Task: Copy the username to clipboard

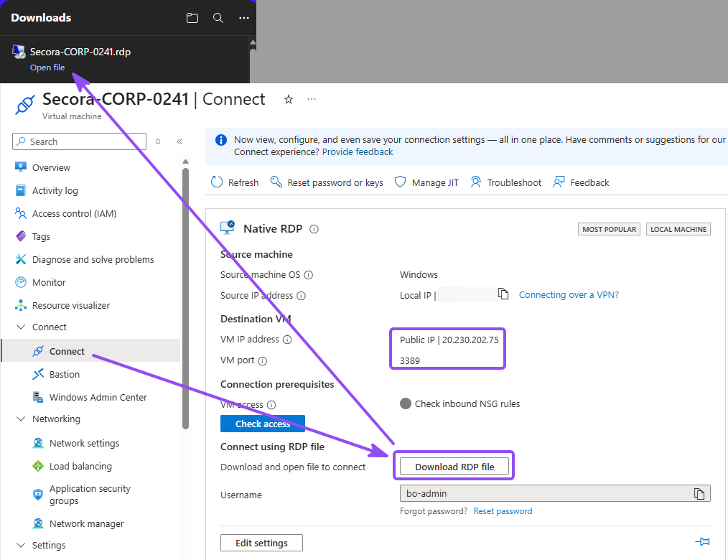Action: pos(699,494)
